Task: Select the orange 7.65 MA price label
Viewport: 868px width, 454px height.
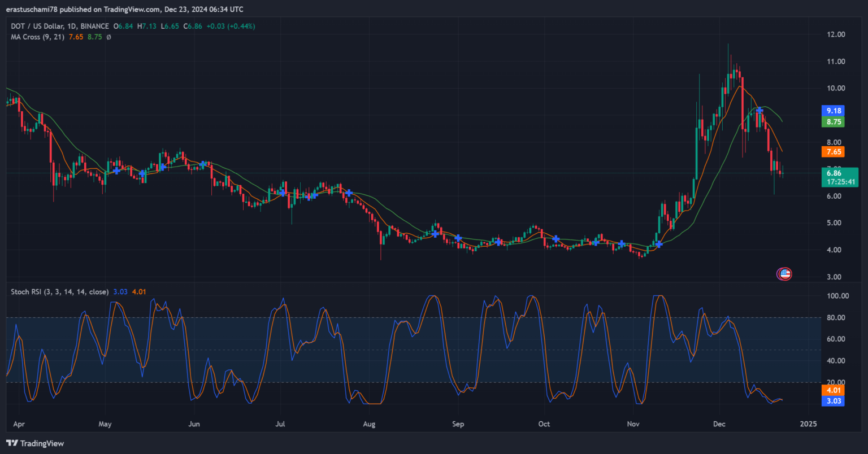Action: click(834, 152)
